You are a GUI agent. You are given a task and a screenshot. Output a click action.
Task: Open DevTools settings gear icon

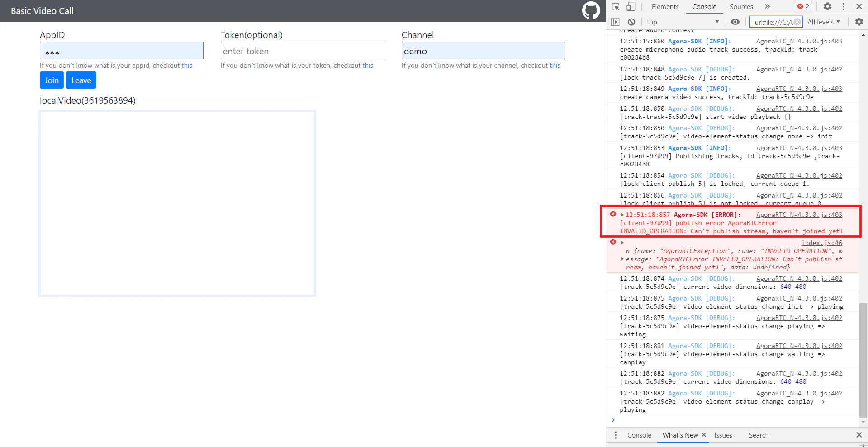[x=827, y=7]
